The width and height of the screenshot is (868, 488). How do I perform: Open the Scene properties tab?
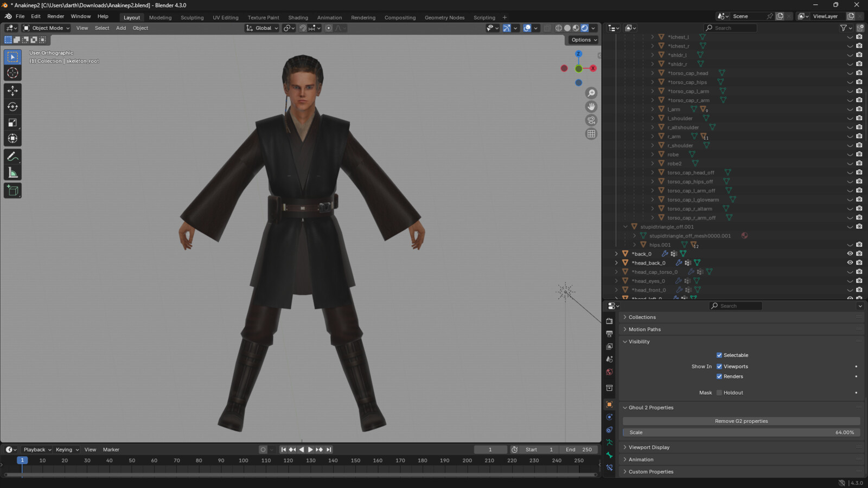point(609,359)
